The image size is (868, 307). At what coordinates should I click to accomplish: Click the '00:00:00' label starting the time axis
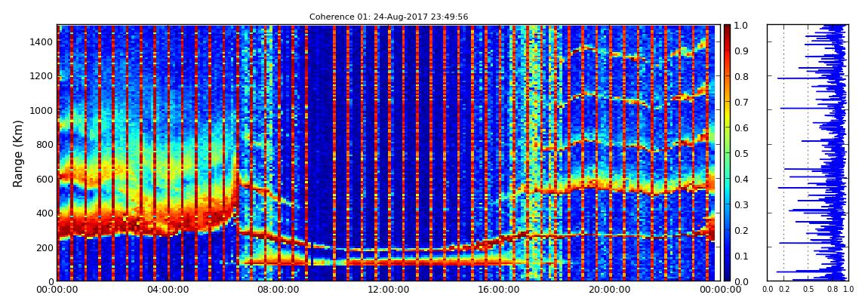[x=57, y=290]
